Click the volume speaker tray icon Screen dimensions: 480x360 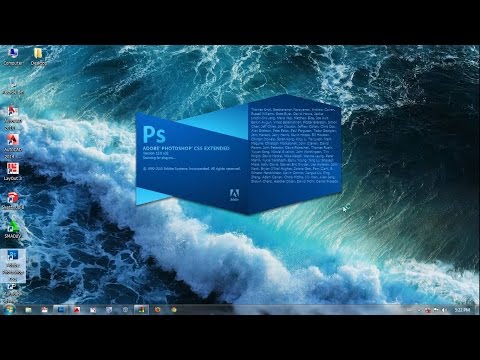tap(444, 310)
